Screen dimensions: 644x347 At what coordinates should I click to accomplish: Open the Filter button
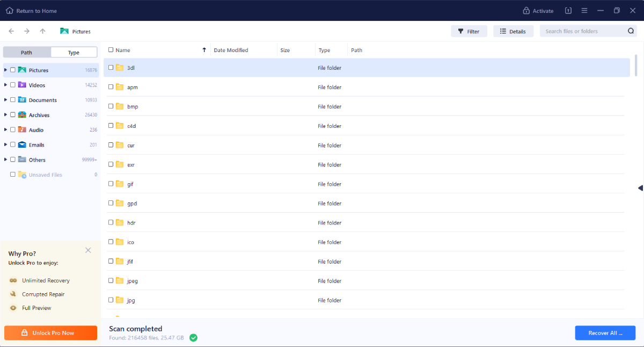click(x=469, y=31)
